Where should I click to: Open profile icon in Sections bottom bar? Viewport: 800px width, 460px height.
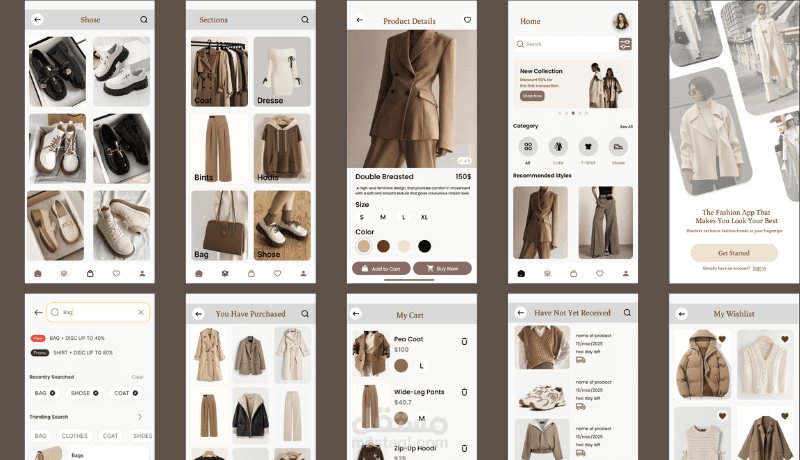[x=304, y=273]
